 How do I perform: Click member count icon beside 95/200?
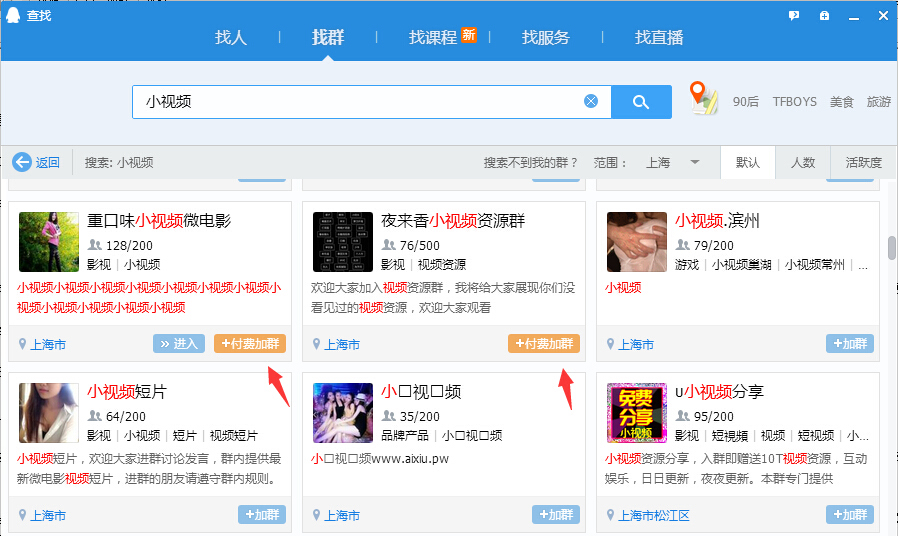[x=683, y=416]
